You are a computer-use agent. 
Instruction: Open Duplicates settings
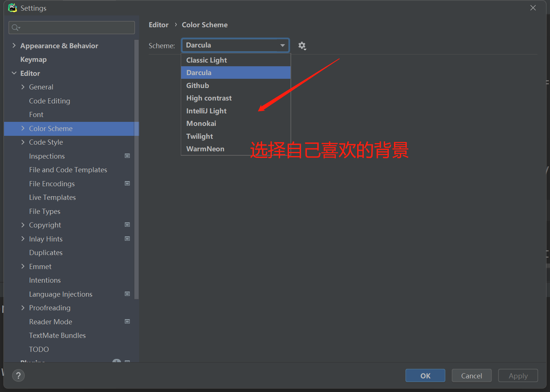(46, 252)
